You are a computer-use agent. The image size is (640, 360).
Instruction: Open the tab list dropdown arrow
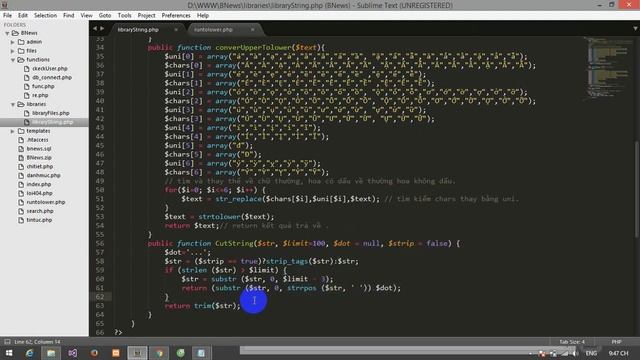635,29
